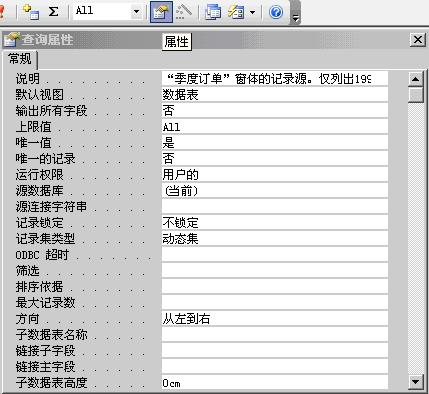Click the scrollbar down arrow

[415, 382]
